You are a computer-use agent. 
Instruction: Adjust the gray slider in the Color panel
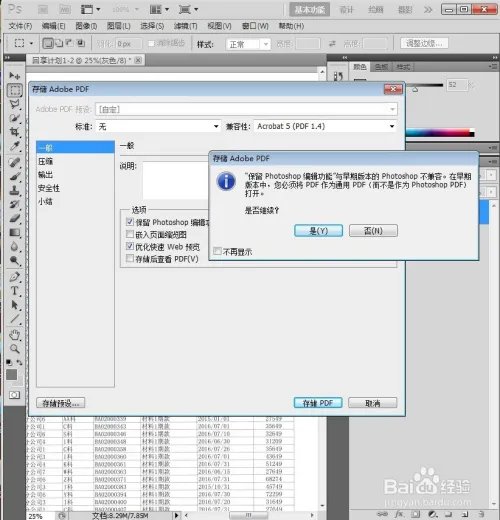pyautogui.click(x=415, y=89)
